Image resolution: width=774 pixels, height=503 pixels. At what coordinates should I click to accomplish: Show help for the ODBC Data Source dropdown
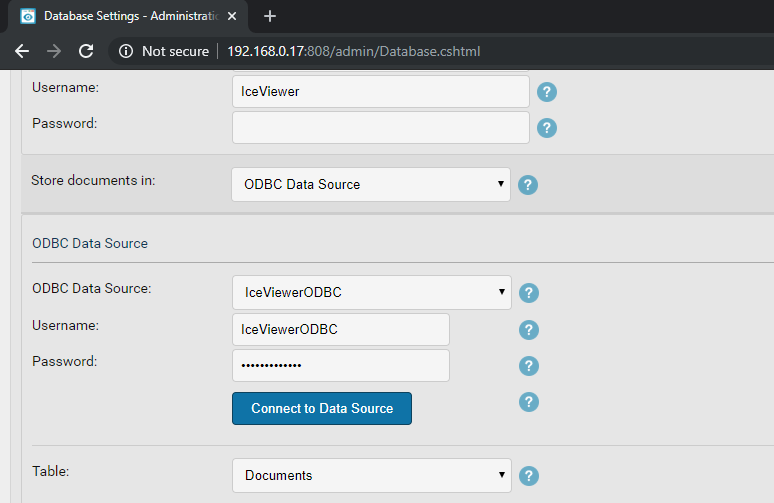(x=529, y=293)
